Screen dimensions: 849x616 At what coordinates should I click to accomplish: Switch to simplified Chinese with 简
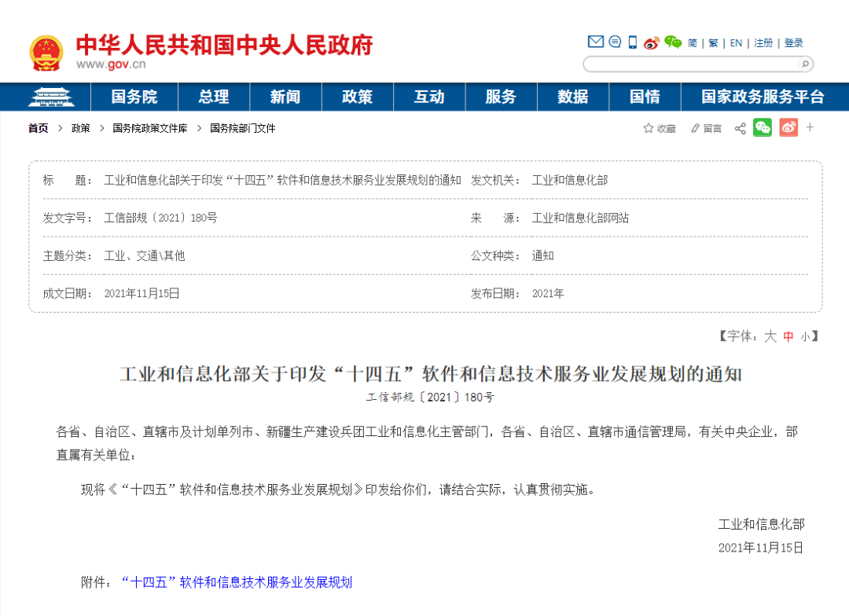(x=693, y=43)
